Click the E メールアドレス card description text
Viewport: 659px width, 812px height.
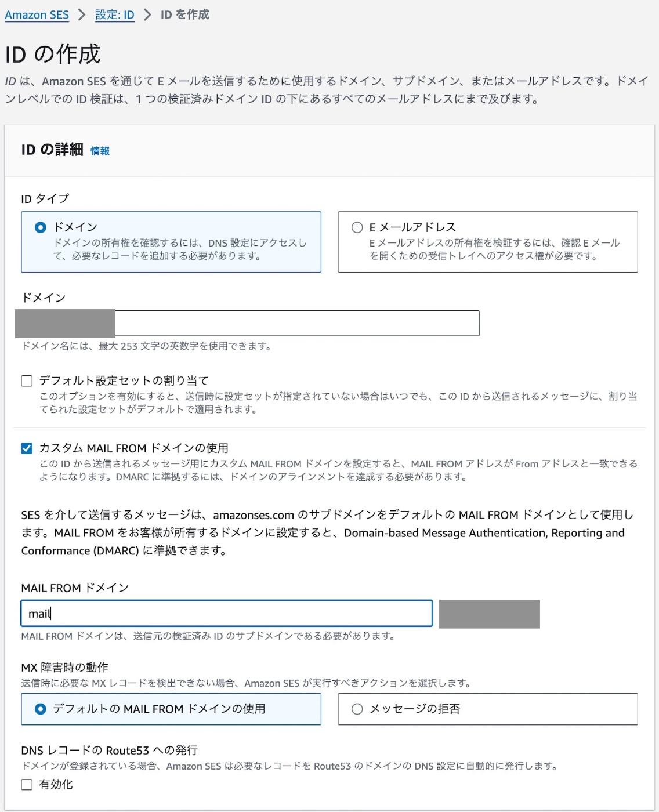point(494,249)
